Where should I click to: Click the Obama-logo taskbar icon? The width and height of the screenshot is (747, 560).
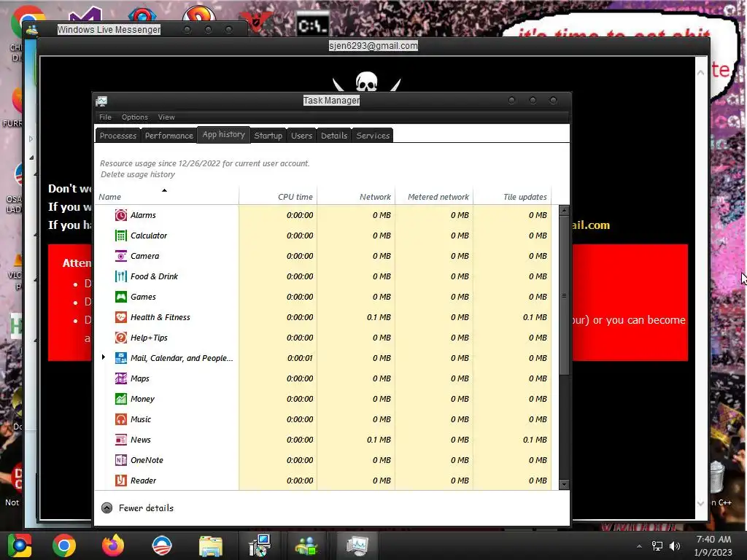[x=162, y=545]
